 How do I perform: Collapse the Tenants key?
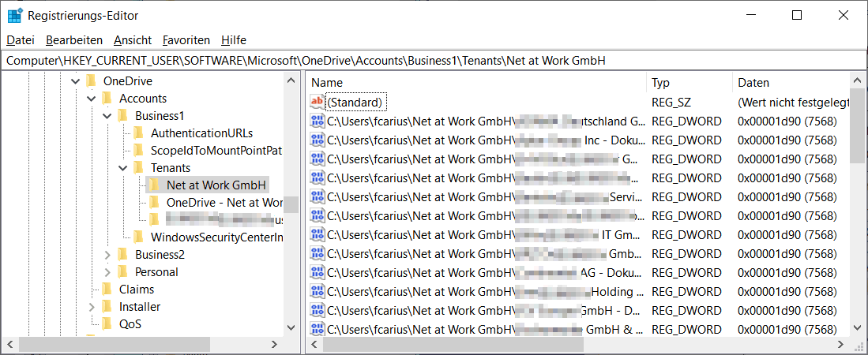[x=123, y=168]
